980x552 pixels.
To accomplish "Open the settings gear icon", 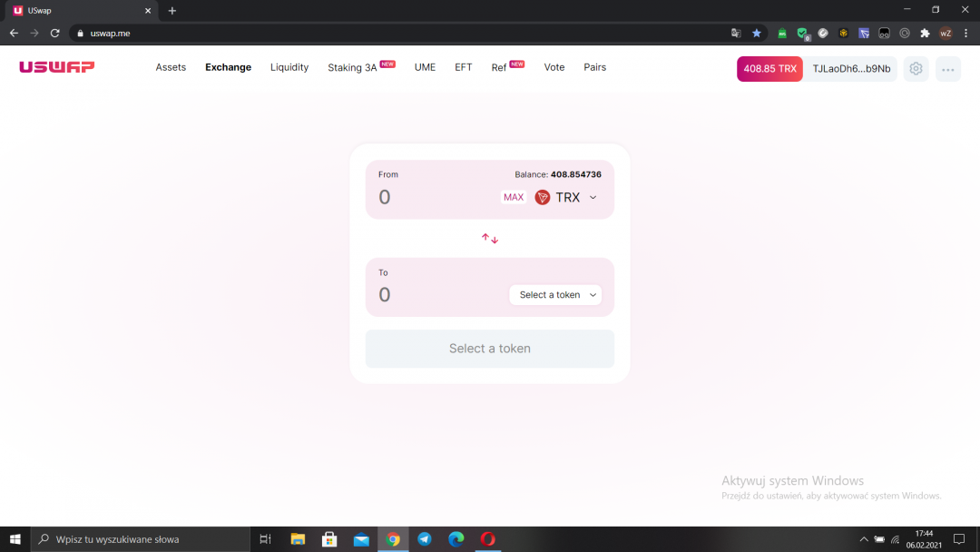I will click(916, 69).
